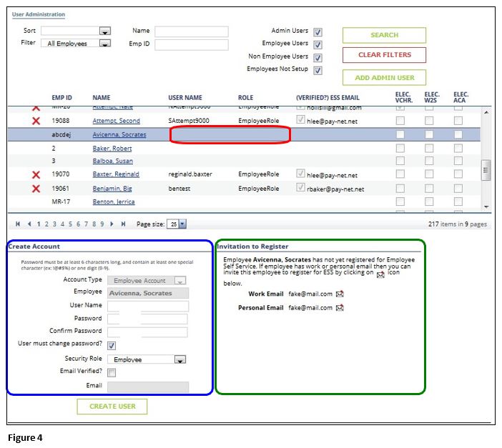Sort by USER NAME column header

[x=185, y=98]
